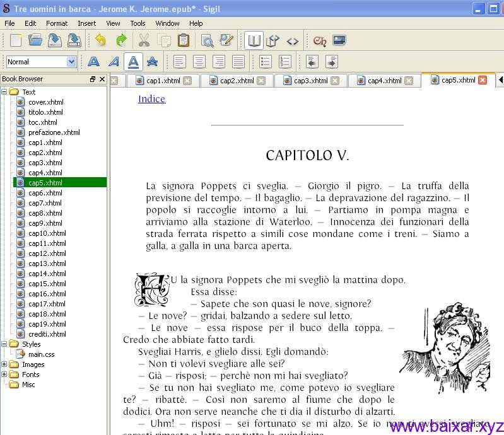Click the Insert Image icon
Screen dimensions: 504x435
pos(339,40)
